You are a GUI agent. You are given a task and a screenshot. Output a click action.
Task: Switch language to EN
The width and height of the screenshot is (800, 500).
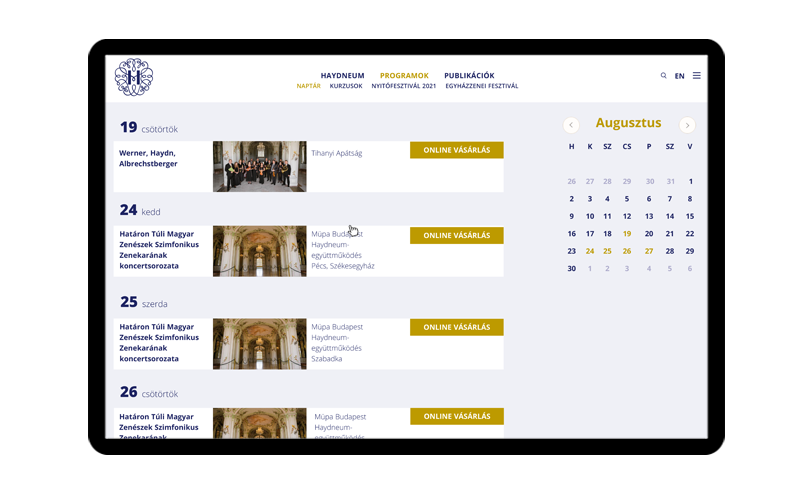pos(680,76)
